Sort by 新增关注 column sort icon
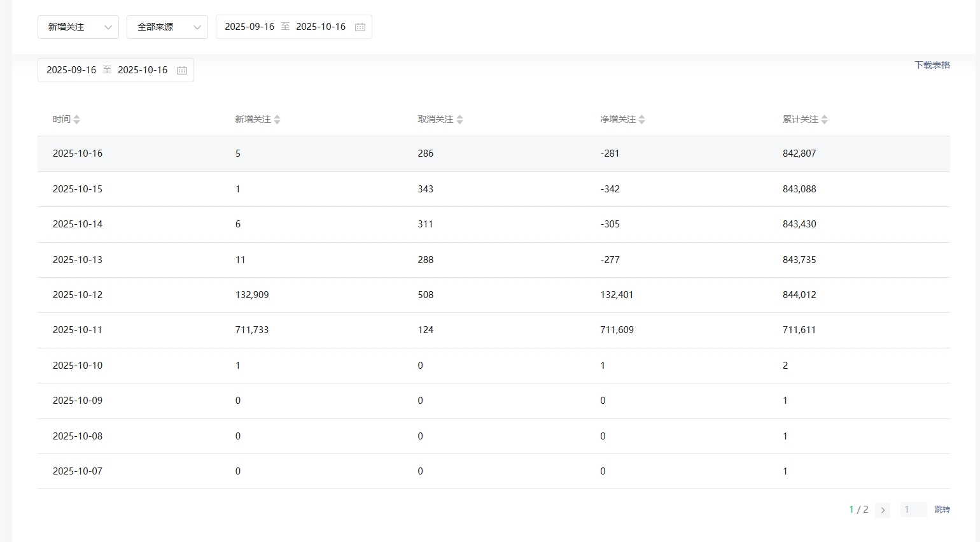 point(277,120)
